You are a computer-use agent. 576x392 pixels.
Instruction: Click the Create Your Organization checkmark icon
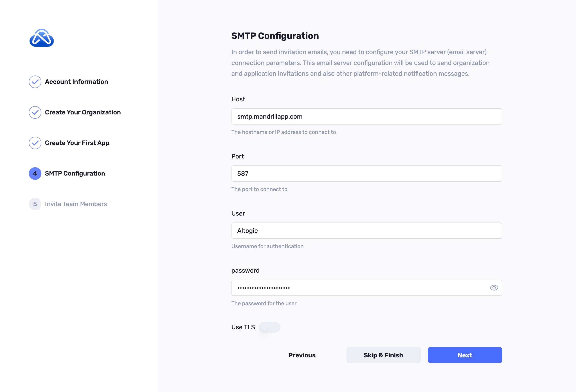pos(35,112)
